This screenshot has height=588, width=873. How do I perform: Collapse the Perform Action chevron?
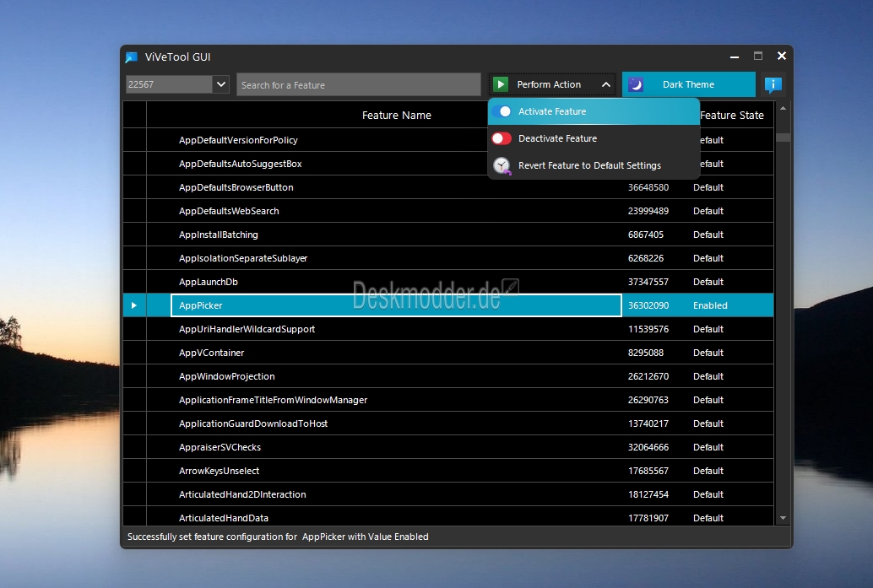[605, 84]
